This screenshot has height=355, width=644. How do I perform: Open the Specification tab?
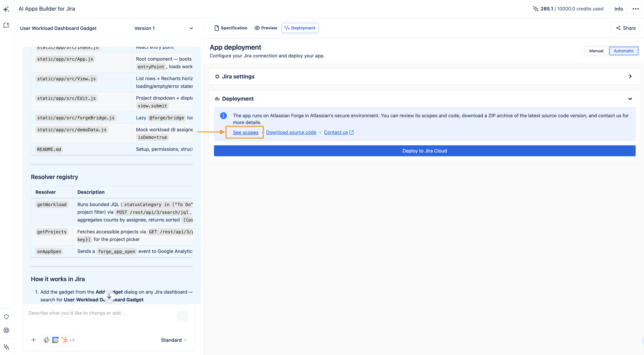(x=231, y=28)
